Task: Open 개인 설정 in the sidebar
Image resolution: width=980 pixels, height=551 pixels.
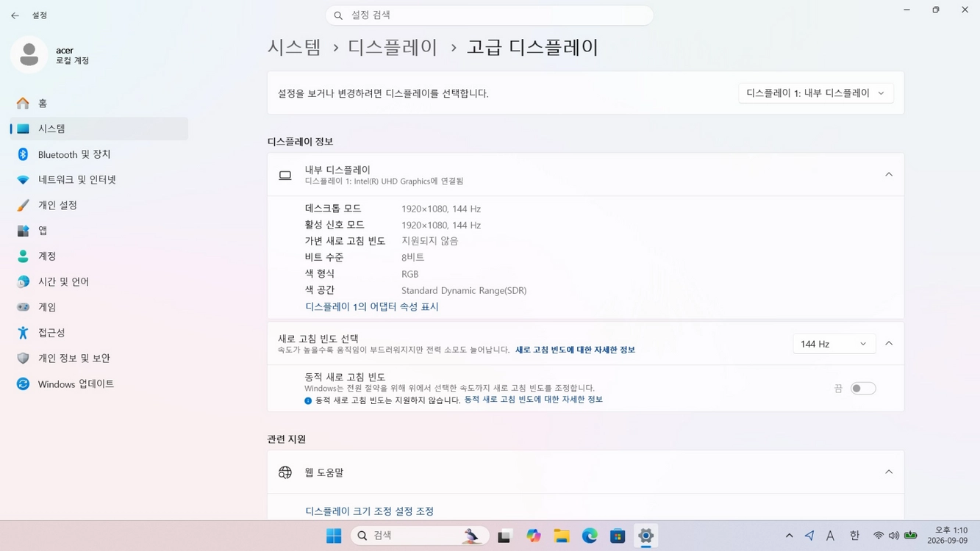Action: (x=99, y=205)
